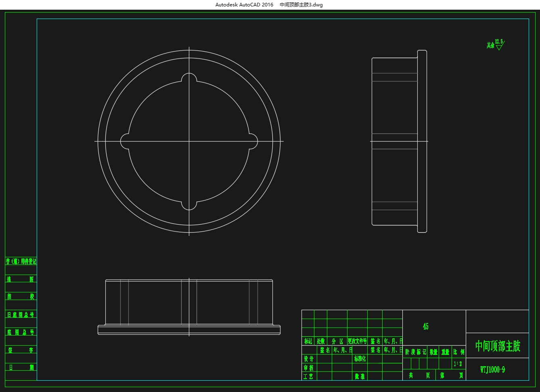540x392 pixels.
Task: Click the 标记 cell in revision table
Action: click(308, 341)
